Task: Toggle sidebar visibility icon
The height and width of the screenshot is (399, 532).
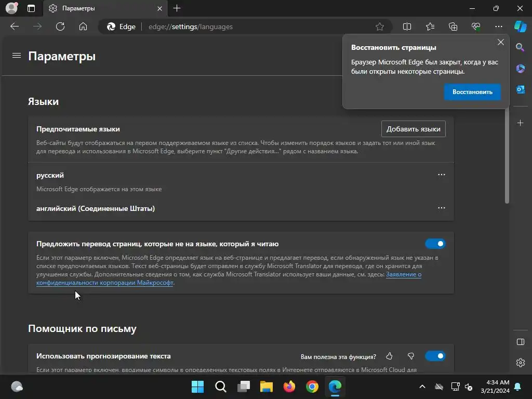Action: pos(520,342)
